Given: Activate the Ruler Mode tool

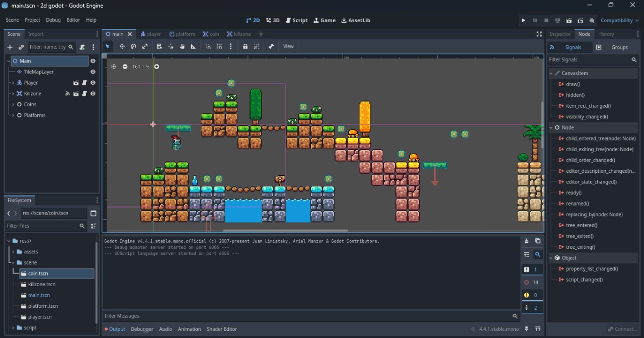Looking at the screenshot, I should [193, 46].
